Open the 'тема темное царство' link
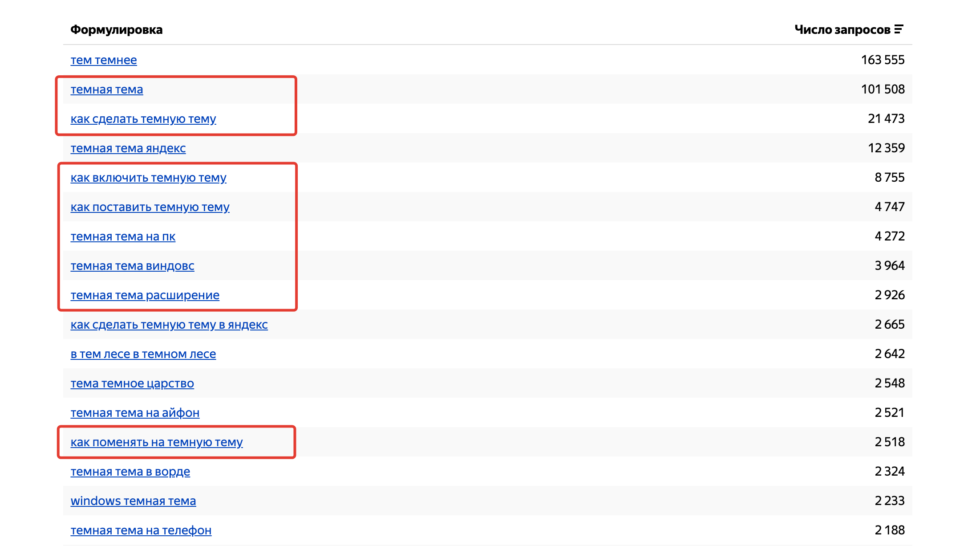Viewport: 980px width, 546px height. [x=132, y=383]
